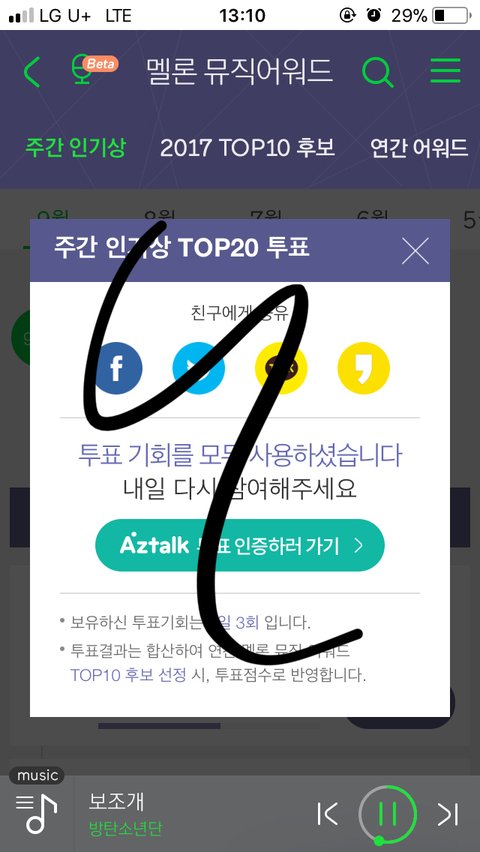Skip to the previous track

328,813
